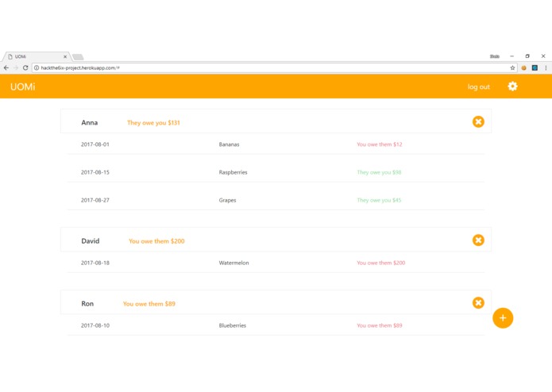Remove Ron's debt card
552x392 pixels.
(x=478, y=302)
